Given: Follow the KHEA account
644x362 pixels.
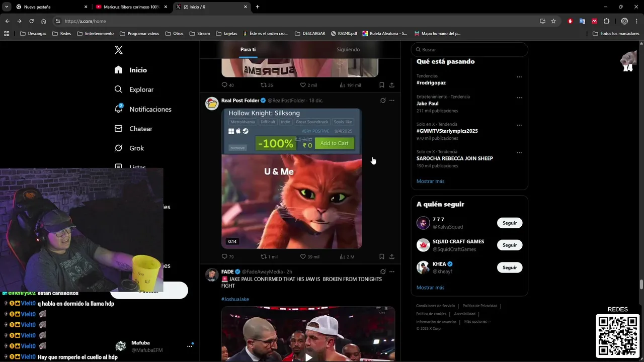Looking at the screenshot, I should pyautogui.click(x=510, y=267).
